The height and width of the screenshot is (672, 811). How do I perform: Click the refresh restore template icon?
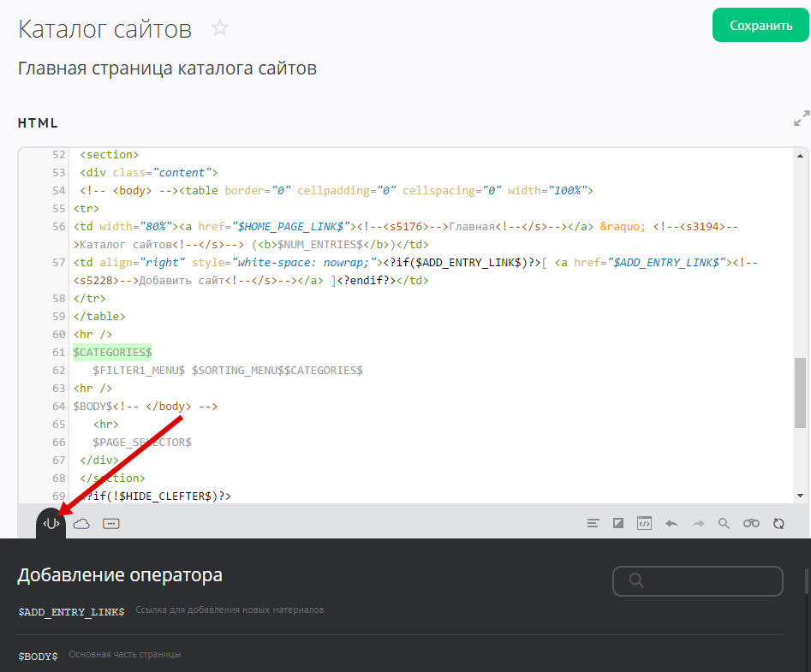[x=778, y=524]
